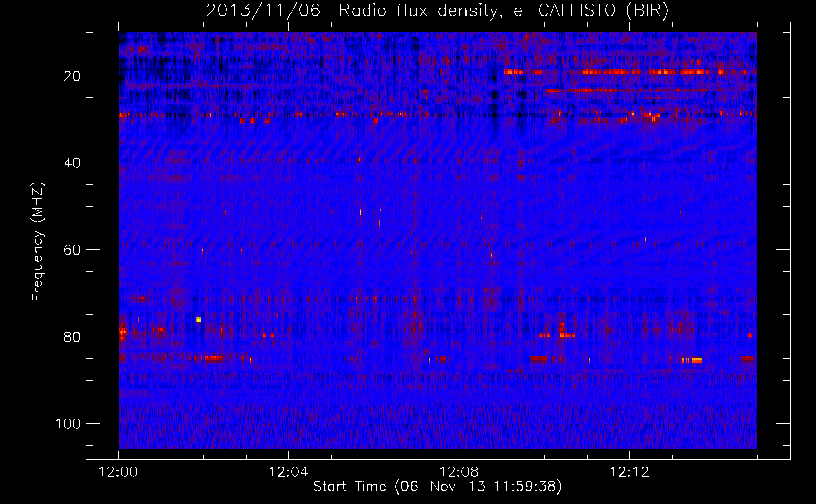Click the 'Start Time (06-Nov-13 11:59:38)' label

437,487
